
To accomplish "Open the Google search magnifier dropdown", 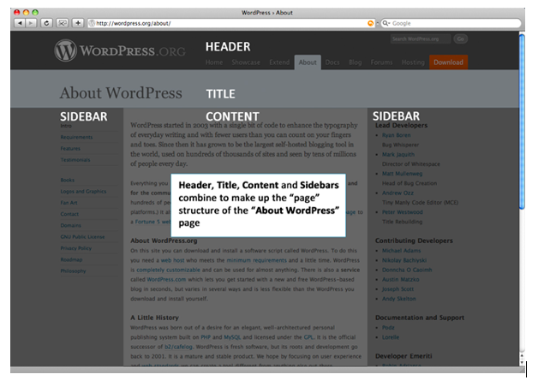I will point(386,23).
